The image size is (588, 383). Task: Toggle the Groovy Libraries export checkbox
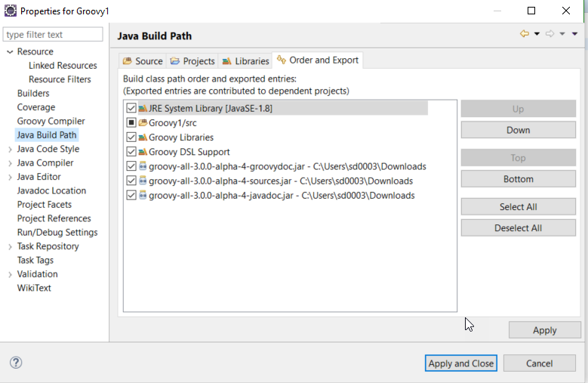[131, 137]
